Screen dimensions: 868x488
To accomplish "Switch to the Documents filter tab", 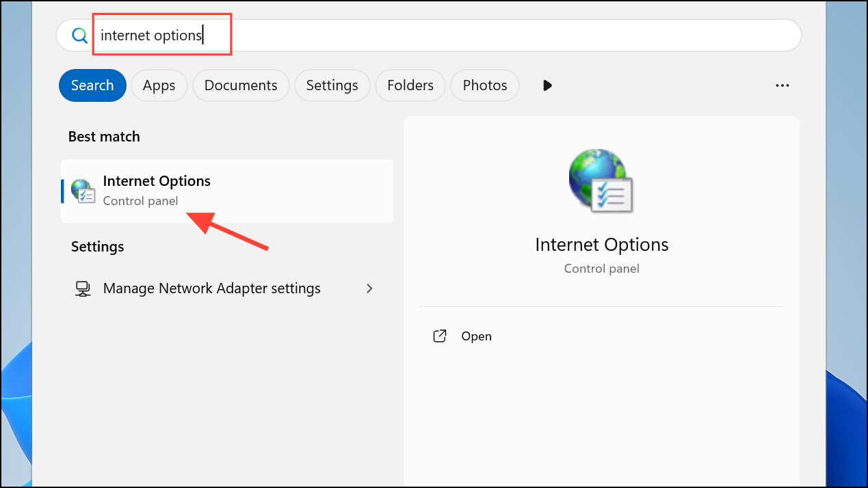I will 241,85.
